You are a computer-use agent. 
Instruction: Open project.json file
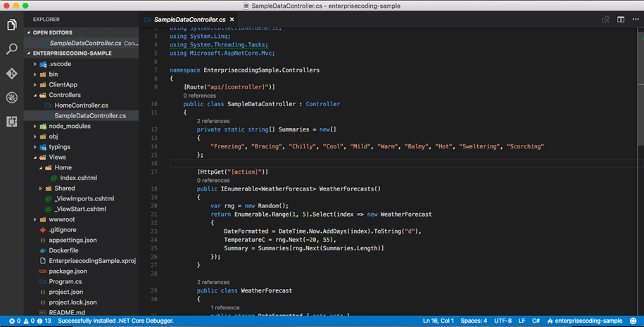click(x=82, y=292)
